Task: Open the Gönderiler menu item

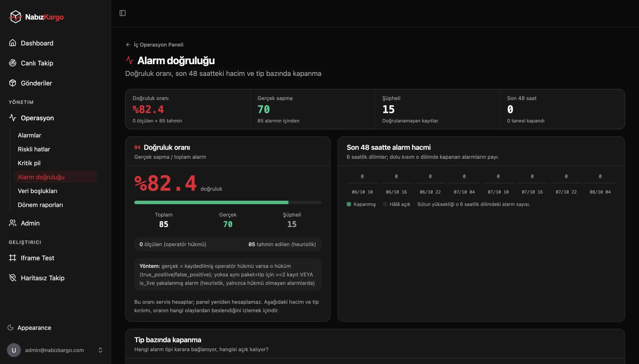Action: tap(55, 83)
